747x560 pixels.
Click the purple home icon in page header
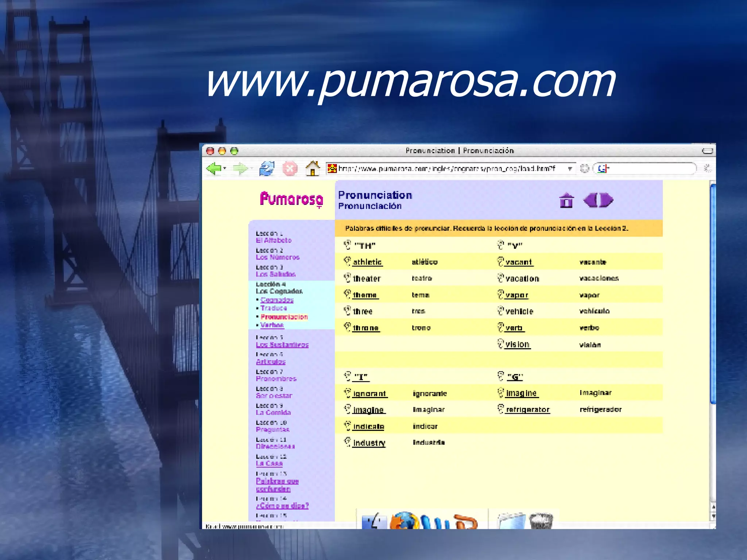(566, 200)
